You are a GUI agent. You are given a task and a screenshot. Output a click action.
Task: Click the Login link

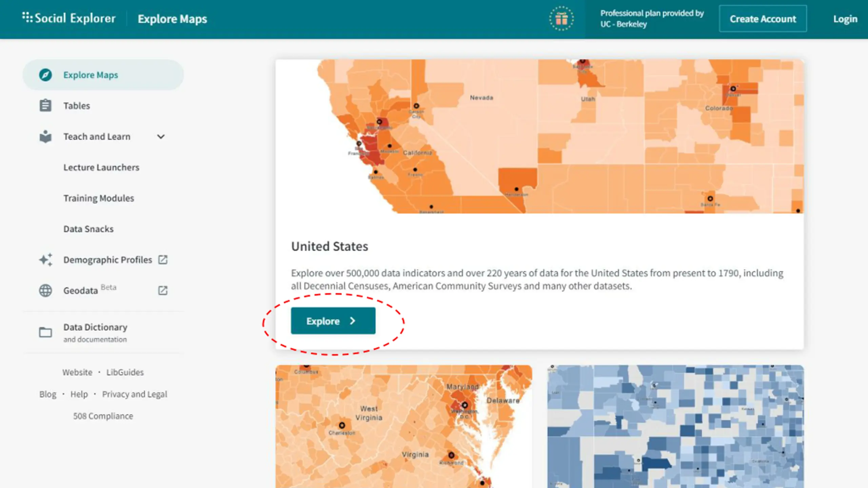845,19
